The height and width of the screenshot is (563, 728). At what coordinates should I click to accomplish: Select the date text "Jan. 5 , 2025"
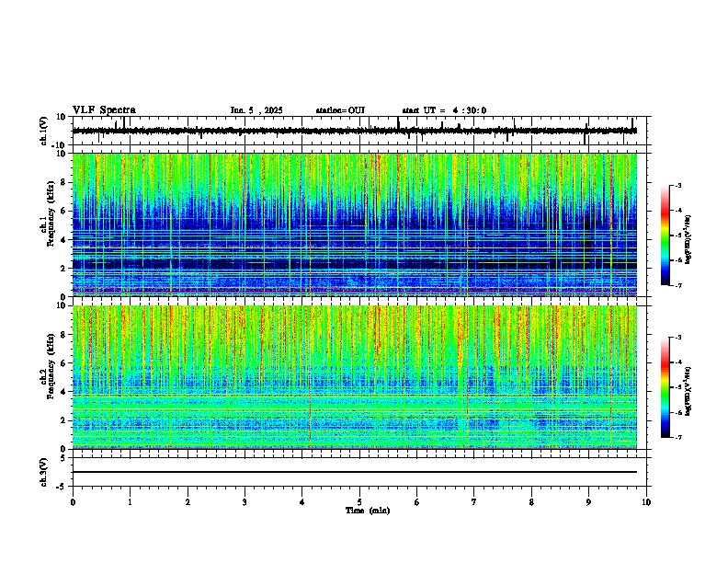(256, 110)
